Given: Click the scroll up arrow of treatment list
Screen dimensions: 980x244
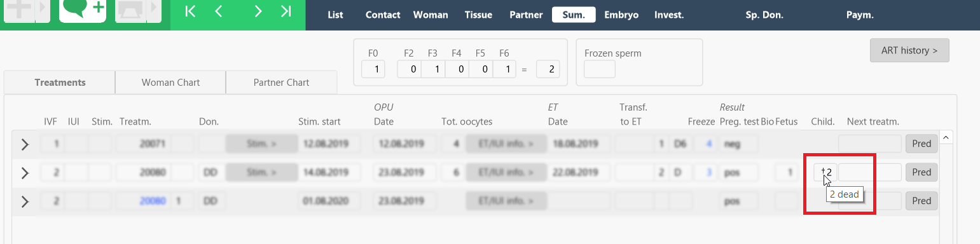Looking at the screenshot, I should (945, 137).
